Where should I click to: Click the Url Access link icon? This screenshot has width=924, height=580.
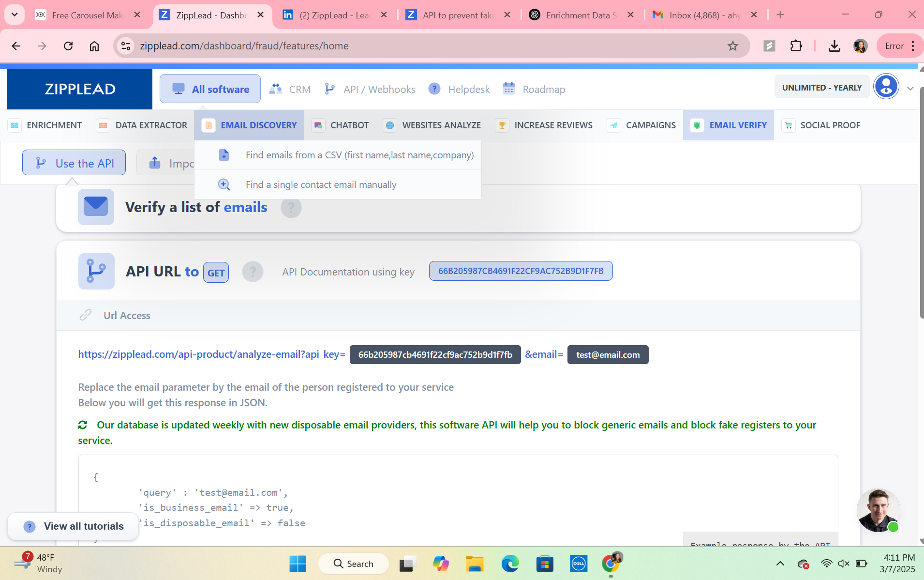click(x=86, y=315)
